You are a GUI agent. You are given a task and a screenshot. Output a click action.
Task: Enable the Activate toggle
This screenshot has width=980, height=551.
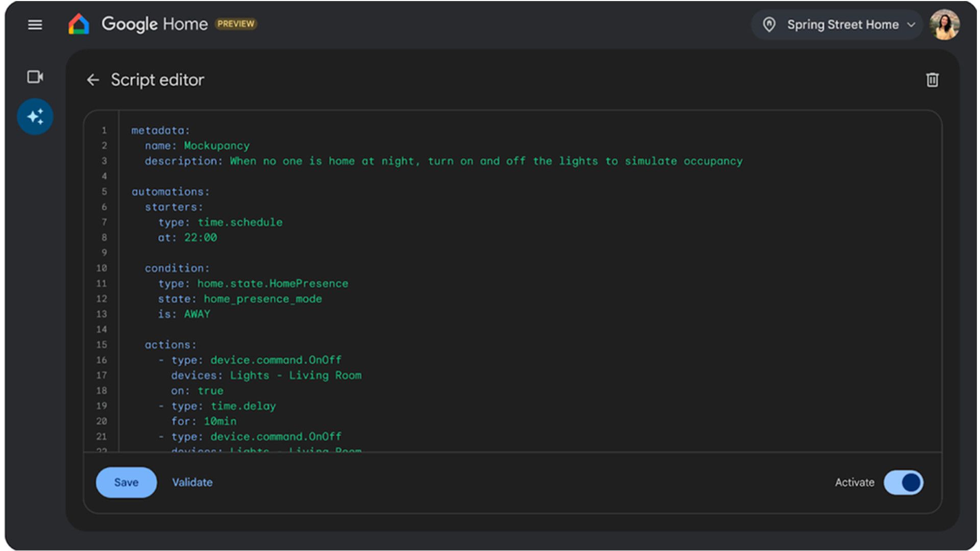pyautogui.click(x=903, y=482)
